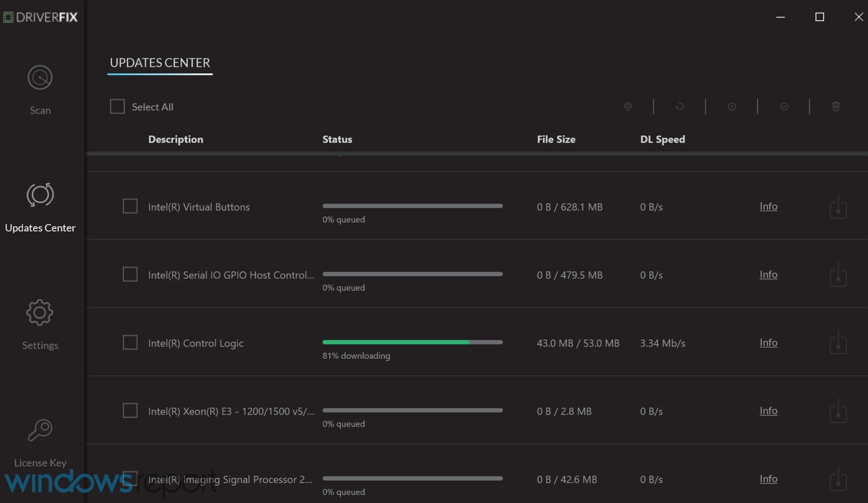This screenshot has height=503, width=868.
Task: Click the delete icon in the toolbar
Action: click(x=836, y=107)
